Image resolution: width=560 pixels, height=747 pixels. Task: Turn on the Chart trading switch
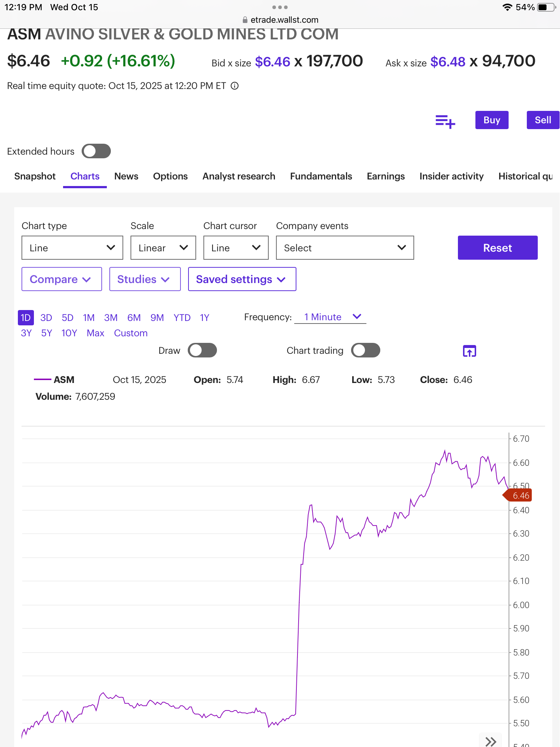tap(366, 350)
